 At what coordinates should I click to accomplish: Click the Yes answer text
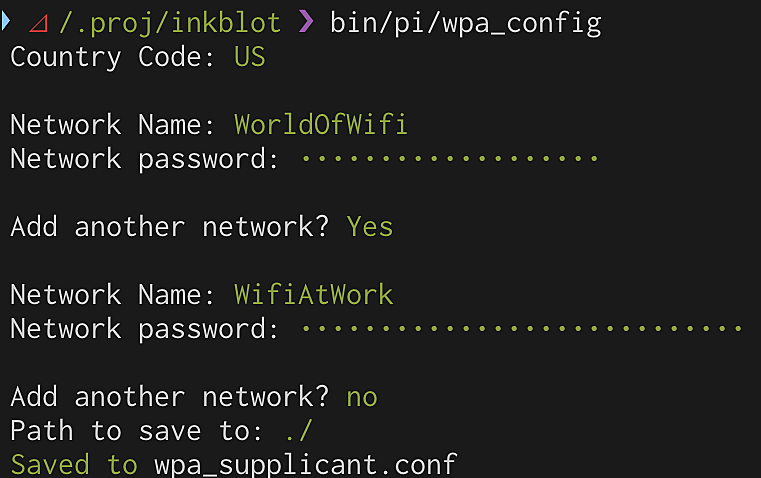pos(369,227)
